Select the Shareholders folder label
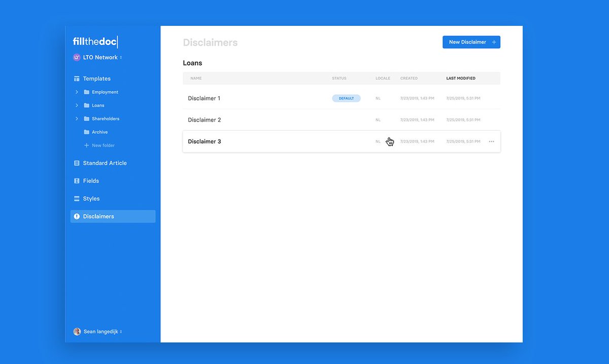 point(106,119)
